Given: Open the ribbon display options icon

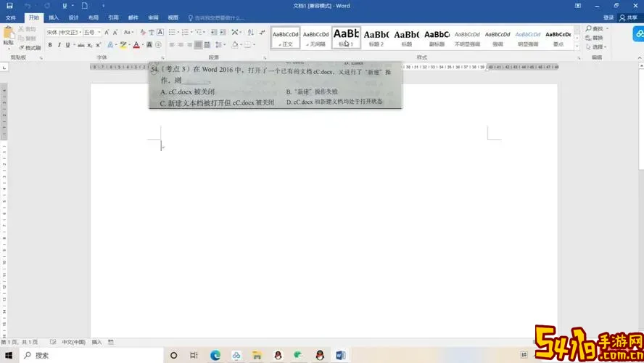Looking at the screenshot, I should tap(578, 6).
